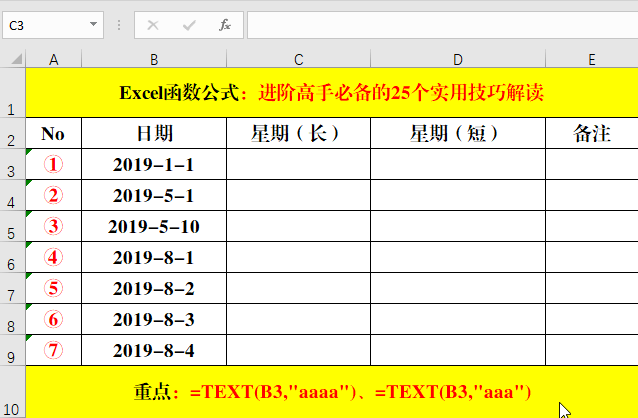Select empty 星期（短） cell next to 2019-8-4
This screenshot has width=638, height=418.
pyautogui.click(x=458, y=350)
